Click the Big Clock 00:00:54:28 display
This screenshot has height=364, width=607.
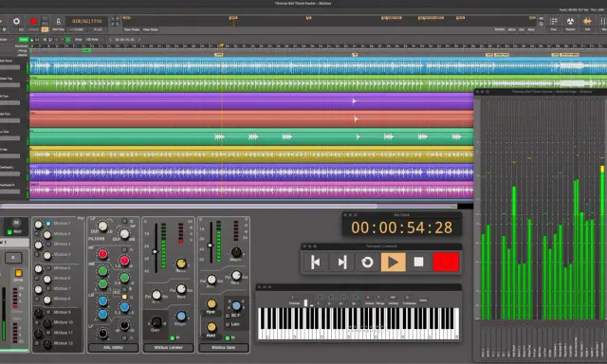point(401,227)
